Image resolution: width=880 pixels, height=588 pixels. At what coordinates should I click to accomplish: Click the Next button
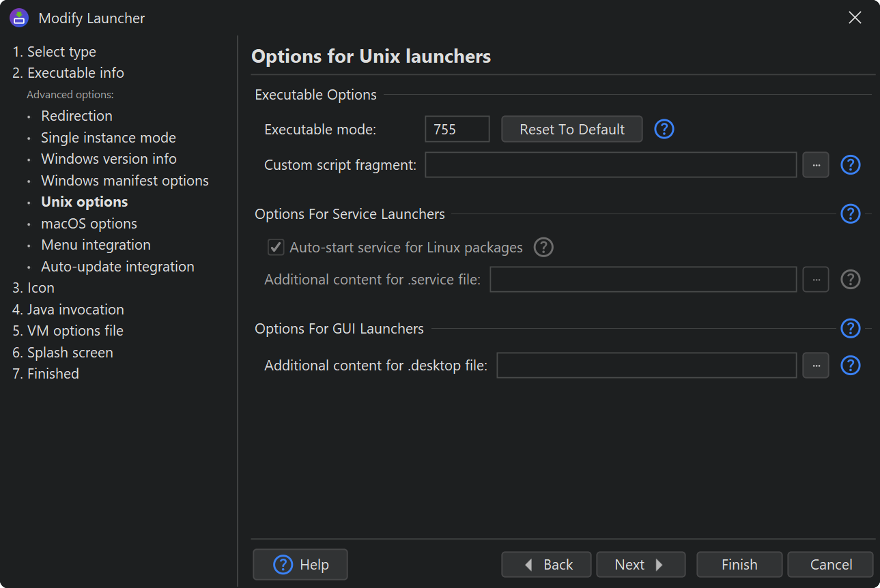pyautogui.click(x=640, y=565)
